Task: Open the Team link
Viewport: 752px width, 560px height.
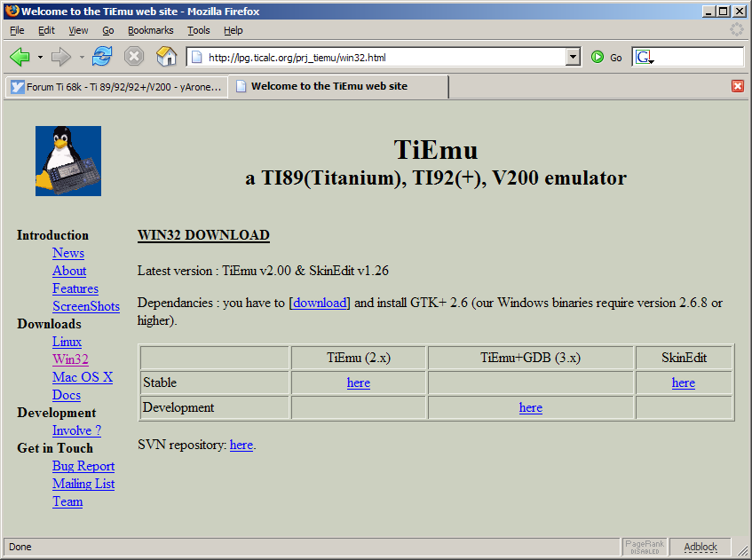Action: pyautogui.click(x=67, y=501)
